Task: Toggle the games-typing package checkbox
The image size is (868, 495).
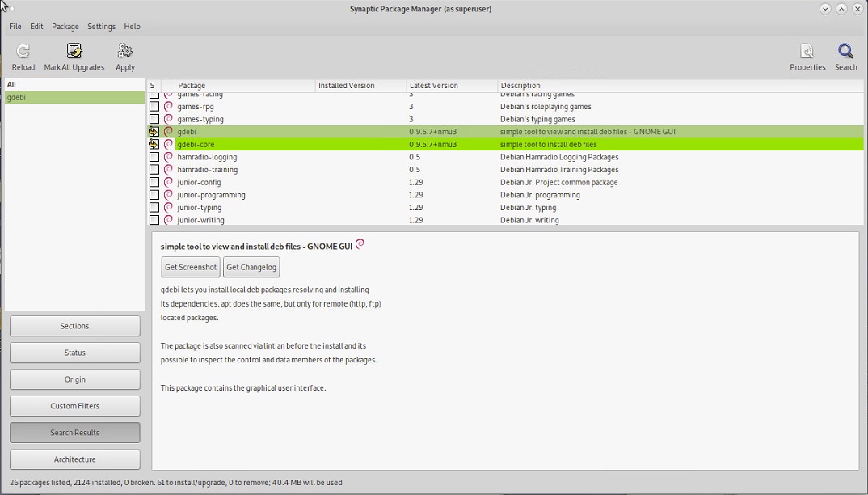Action: tap(154, 119)
